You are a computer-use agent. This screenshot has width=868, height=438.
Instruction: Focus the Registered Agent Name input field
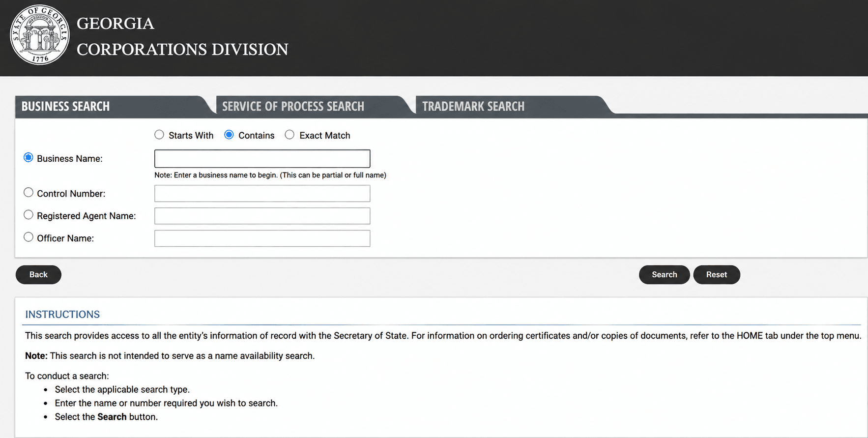(262, 216)
